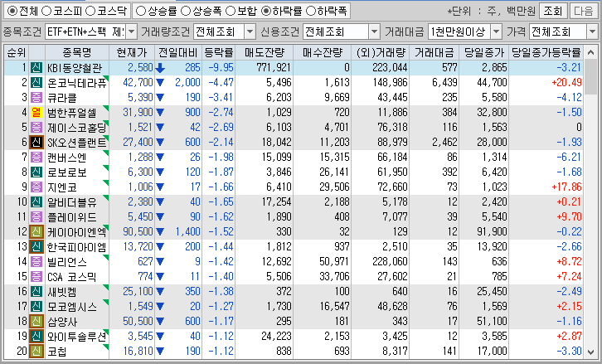Click the down arrow icon for KBI동양철관

click(x=160, y=68)
